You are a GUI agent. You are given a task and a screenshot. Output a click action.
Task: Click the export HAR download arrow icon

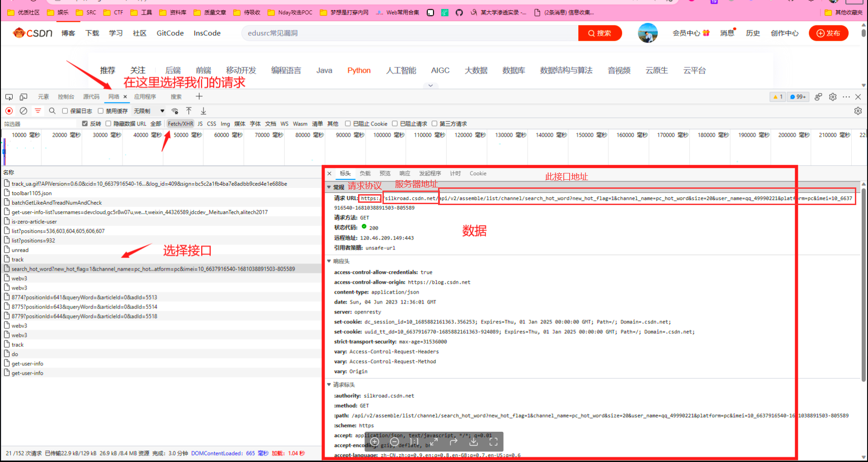pyautogui.click(x=203, y=111)
